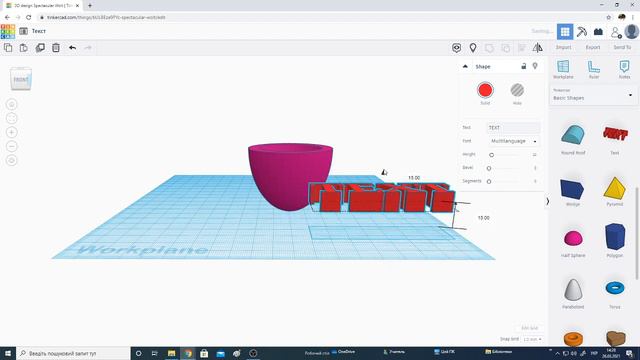640x360 pixels.
Task: Click the Segments slider handle
Action: [489, 181]
